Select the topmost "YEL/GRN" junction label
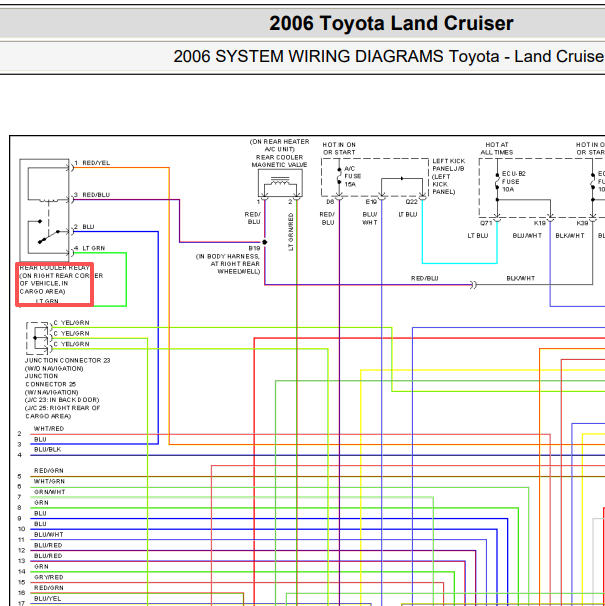The image size is (605, 606). (x=75, y=323)
